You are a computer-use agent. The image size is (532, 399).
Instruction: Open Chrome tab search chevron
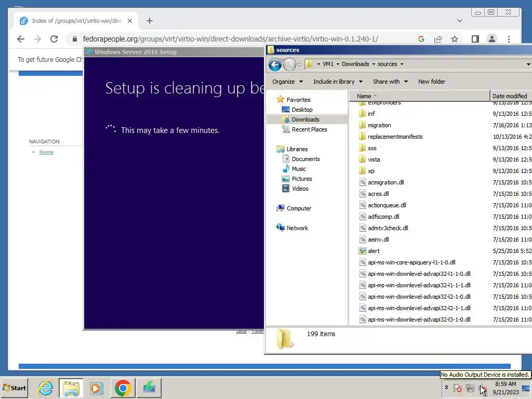[460, 21]
